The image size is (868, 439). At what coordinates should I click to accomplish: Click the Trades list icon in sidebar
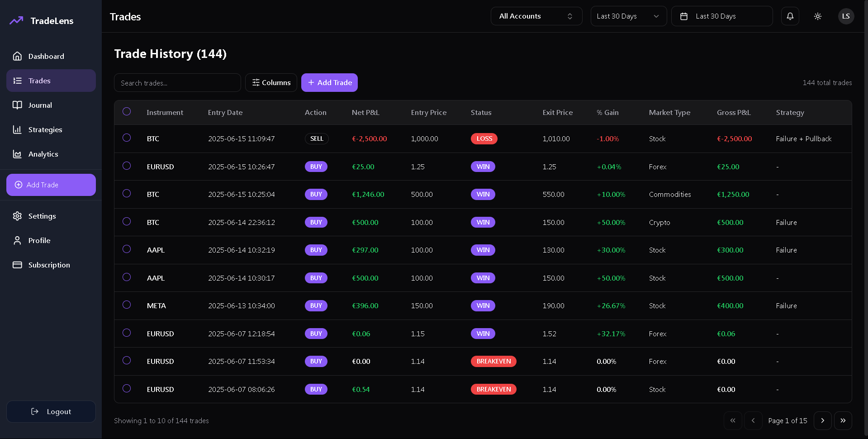coord(17,81)
